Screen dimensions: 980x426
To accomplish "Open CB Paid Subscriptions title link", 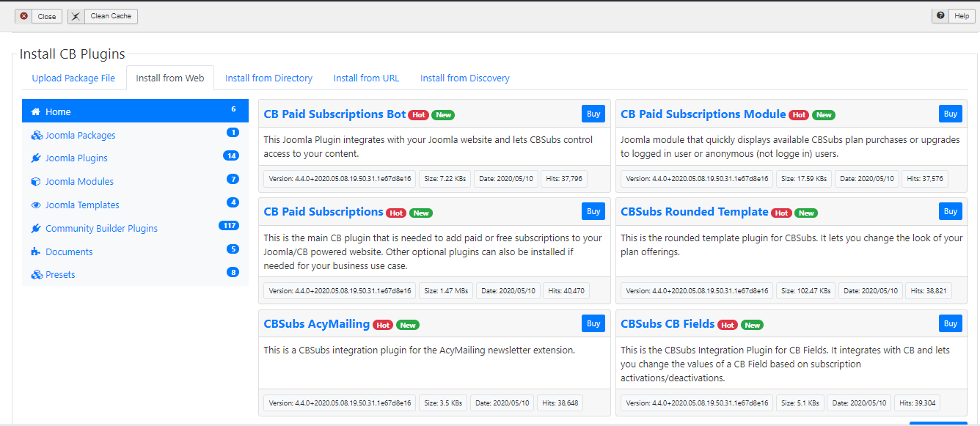I will (323, 212).
